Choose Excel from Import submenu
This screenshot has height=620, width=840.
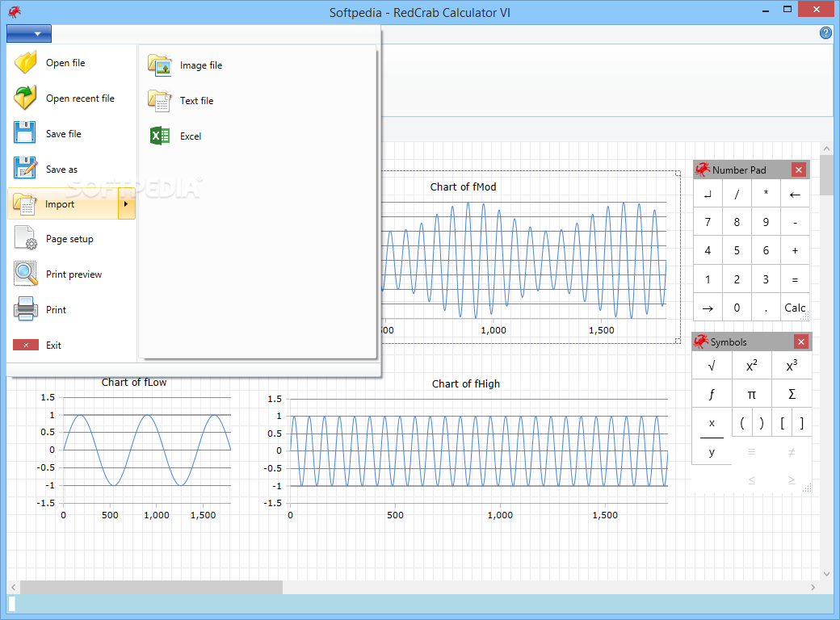tap(257, 136)
